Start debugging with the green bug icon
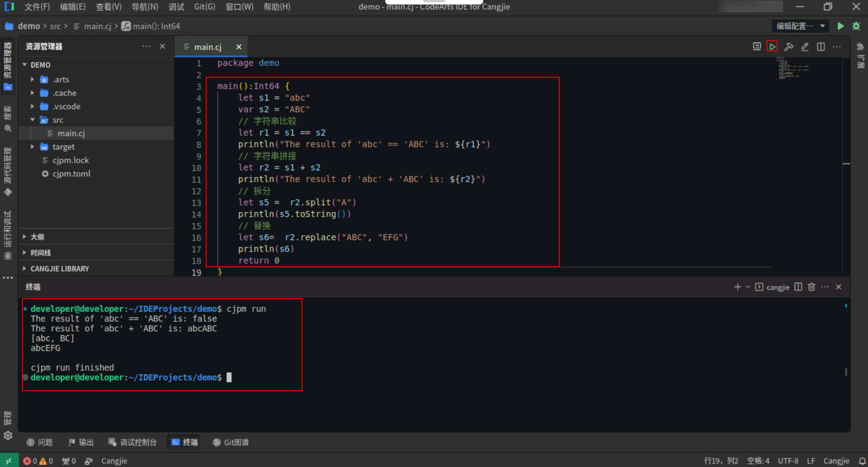868x467 pixels. point(856,26)
